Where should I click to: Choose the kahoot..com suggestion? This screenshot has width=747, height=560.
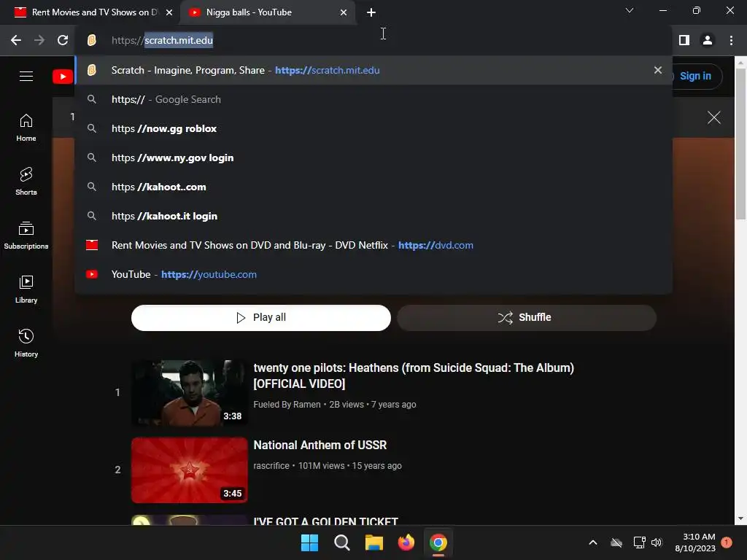pyautogui.click(x=373, y=187)
